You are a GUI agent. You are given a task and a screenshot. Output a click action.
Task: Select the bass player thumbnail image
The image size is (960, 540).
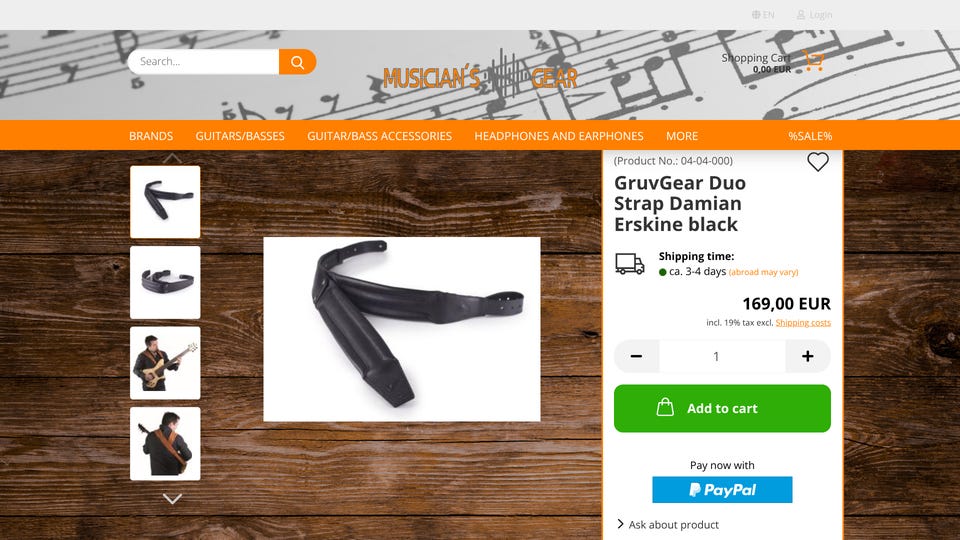coord(165,363)
